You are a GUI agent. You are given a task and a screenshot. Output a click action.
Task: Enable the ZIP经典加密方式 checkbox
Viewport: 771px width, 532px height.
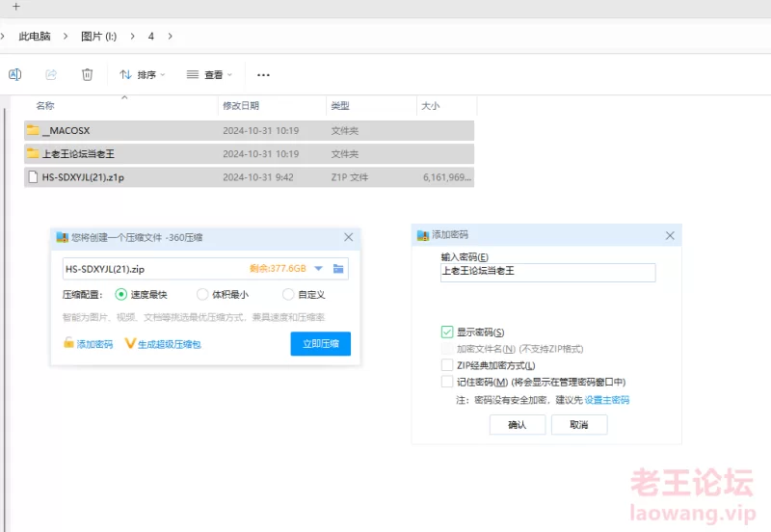(447, 365)
